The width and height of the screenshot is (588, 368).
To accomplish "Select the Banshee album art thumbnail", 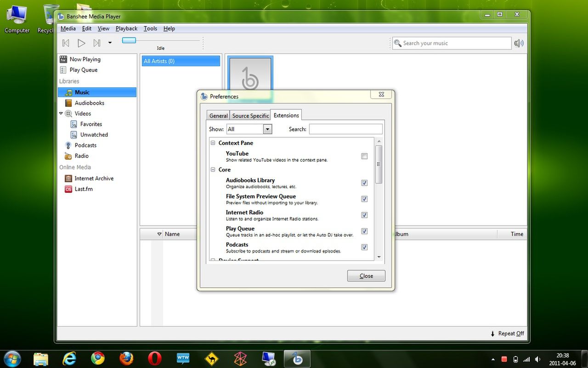I will click(250, 79).
